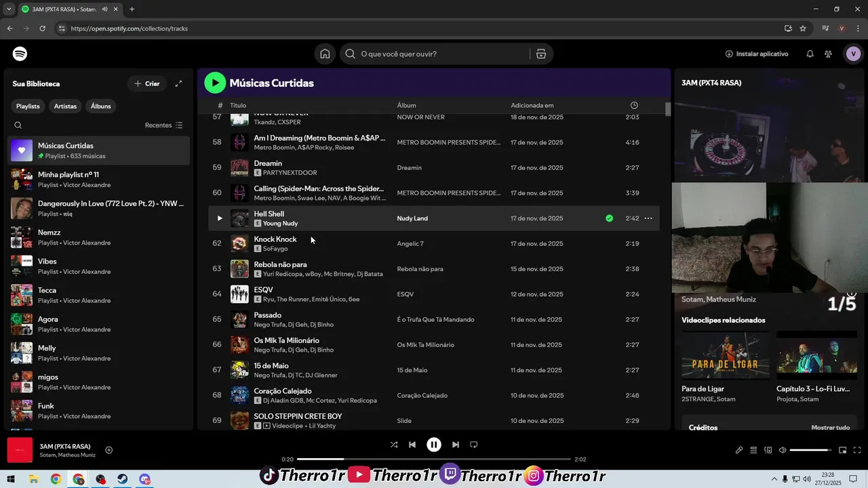The width and height of the screenshot is (868, 488).
Task: Sort by the Álbum column header
Action: [407, 105]
